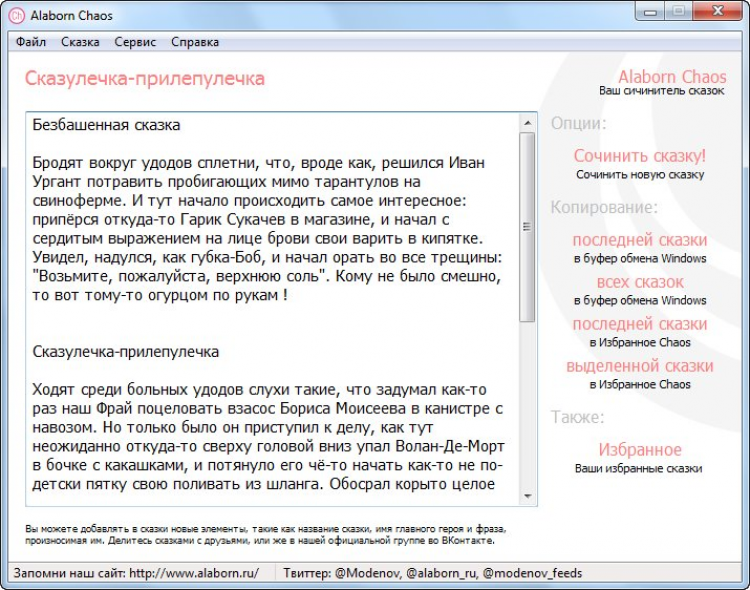Click Сочинить сказку! to compose a new tale
The width and height of the screenshot is (750, 590).
pyautogui.click(x=640, y=156)
